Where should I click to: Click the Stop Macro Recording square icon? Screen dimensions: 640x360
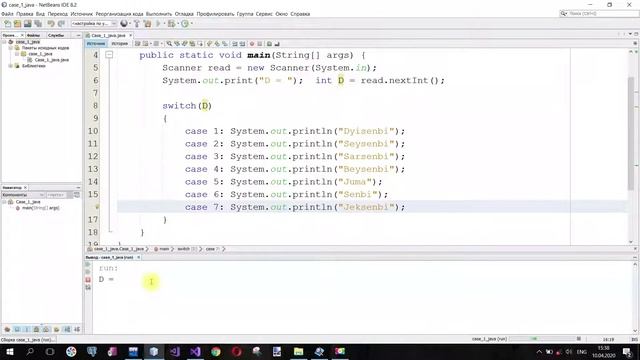click(259, 44)
